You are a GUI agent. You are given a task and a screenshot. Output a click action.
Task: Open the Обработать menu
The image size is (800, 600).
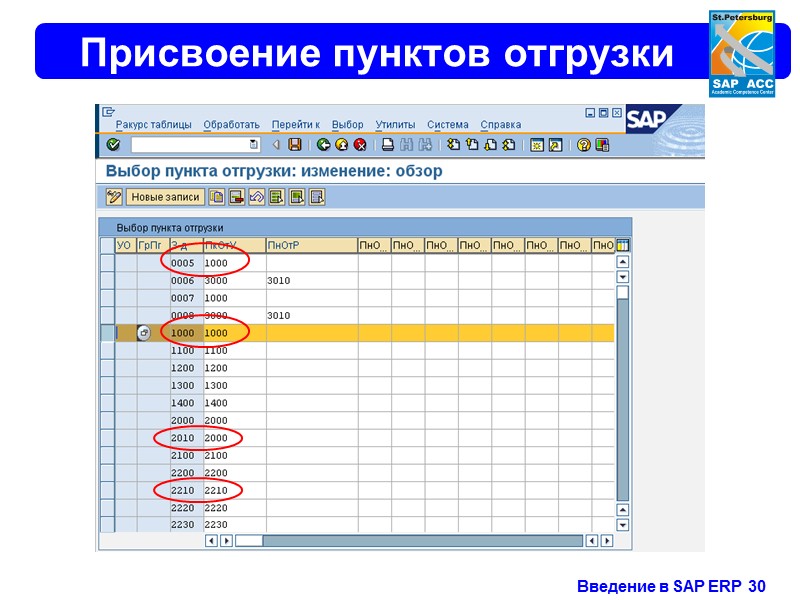tap(231, 124)
